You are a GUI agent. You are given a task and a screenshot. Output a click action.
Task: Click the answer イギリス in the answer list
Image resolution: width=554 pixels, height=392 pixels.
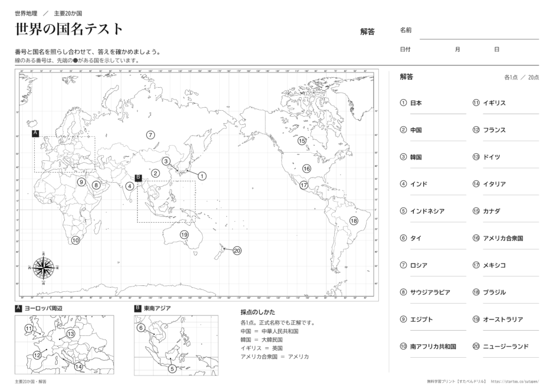(x=494, y=103)
